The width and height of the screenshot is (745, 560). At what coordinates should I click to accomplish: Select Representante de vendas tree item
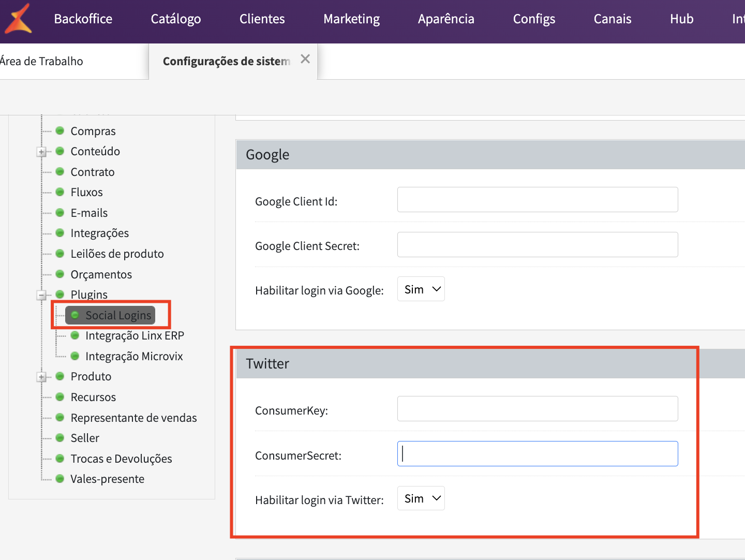(x=133, y=418)
